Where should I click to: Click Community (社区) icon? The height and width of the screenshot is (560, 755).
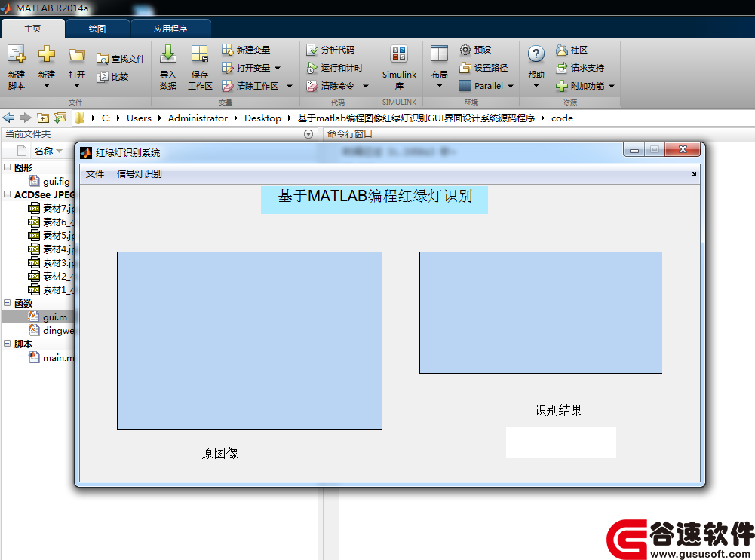pyautogui.click(x=561, y=50)
